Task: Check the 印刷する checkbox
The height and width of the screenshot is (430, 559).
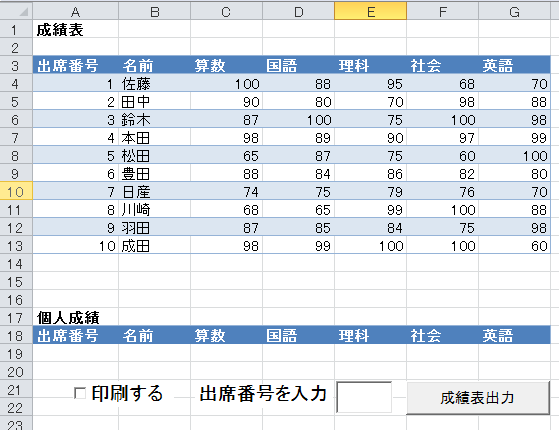Action: [x=80, y=394]
